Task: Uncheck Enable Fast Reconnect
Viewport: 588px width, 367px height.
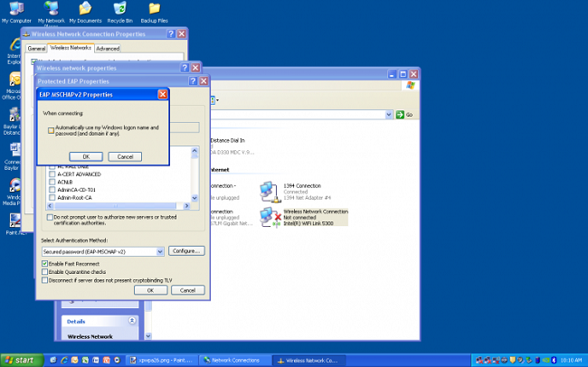Action: pyautogui.click(x=44, y=264)
